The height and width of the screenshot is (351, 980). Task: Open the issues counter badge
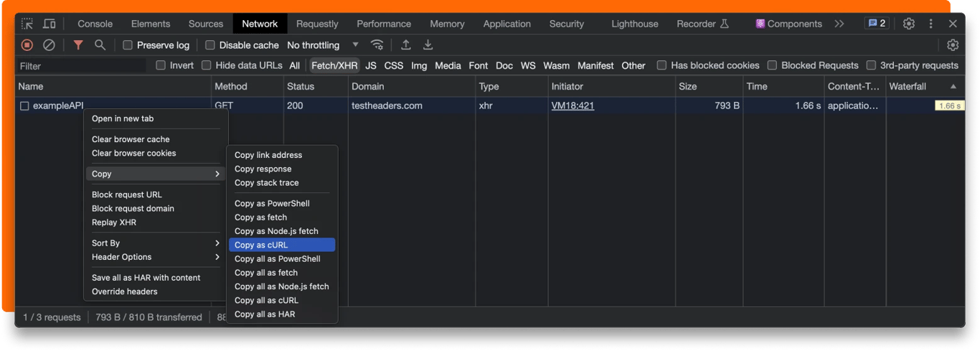pyautogui.click(x=876, y=24)
